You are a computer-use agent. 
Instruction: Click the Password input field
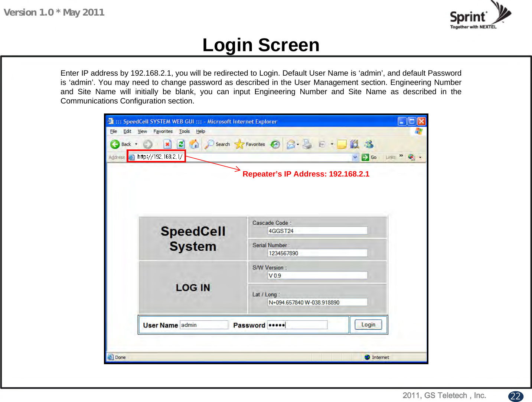coord(297,325)
